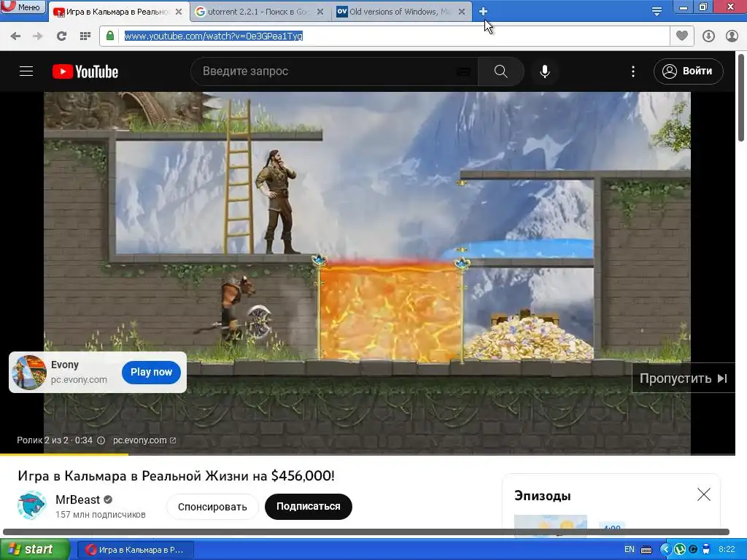This screenshot has width=747, height=560.
Task: Click the page vertical scrollbar
Action: tap(741, 98)
